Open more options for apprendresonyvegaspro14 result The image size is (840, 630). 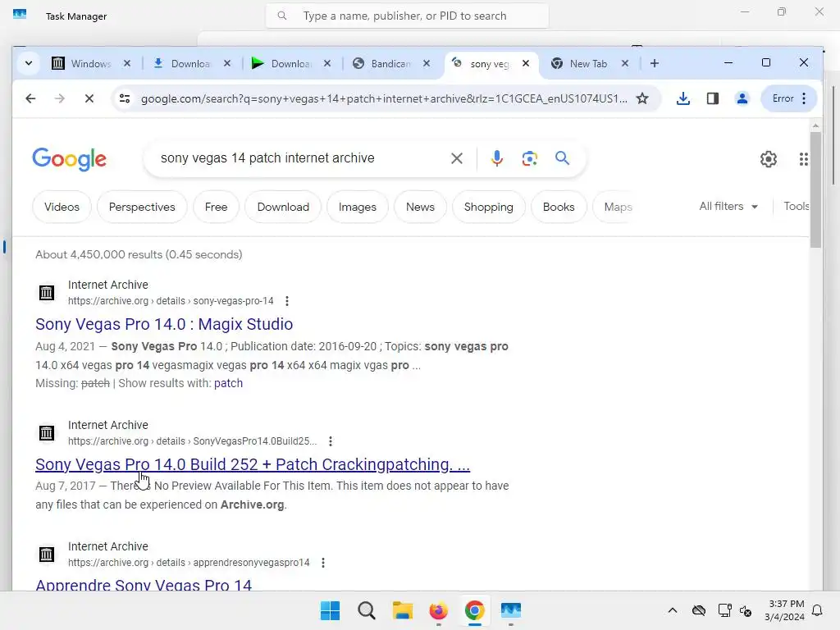pos(323,563)
